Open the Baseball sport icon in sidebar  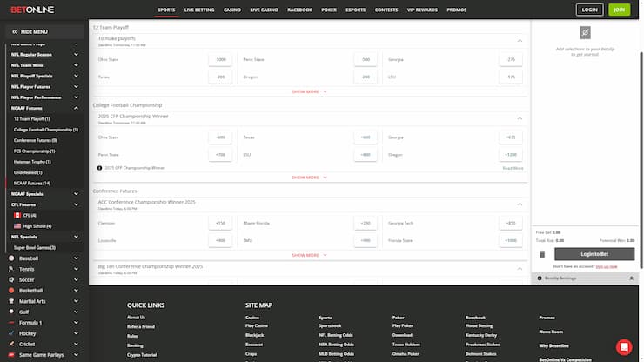(11, 258)
